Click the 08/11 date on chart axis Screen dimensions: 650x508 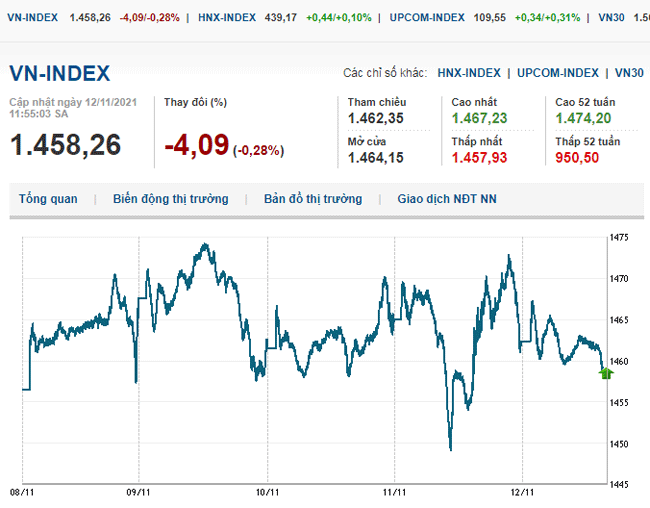pos(22,492)
